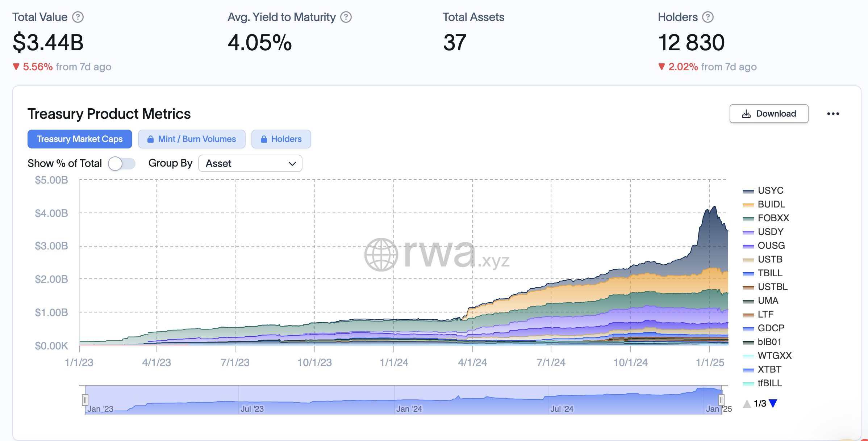The width and height of the screenshot is (868, 441).
Task: Click the left range slider handle
Action: (x=85, y=400)
